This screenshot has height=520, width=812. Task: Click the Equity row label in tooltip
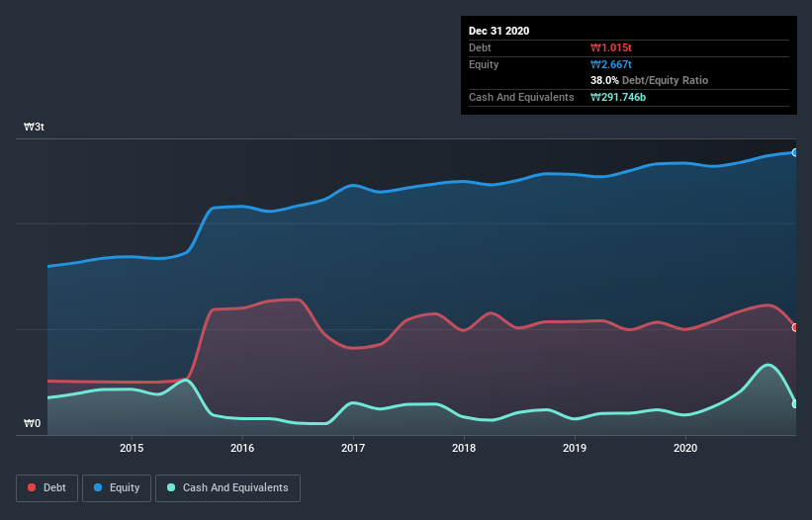484,64
